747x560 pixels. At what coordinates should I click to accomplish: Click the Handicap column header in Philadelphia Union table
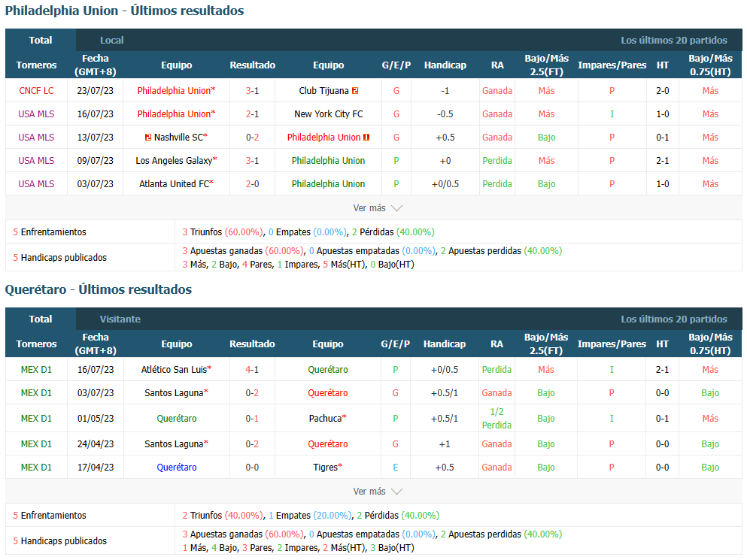tap(445, 65)
